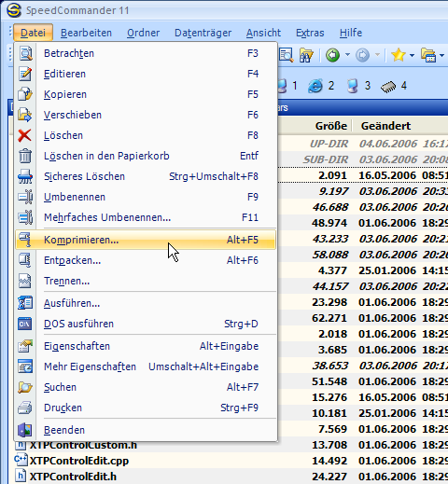Click the SpeedCommander title bar logo
The height and width of the screenshot is (484, 448).
coord(14,10)
